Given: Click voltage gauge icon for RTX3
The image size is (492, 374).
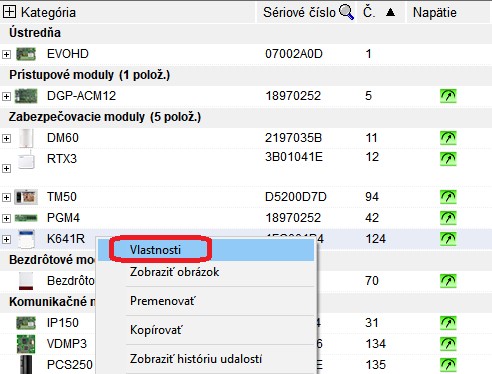Looking at the screenshot, I should tap(448, 159).
